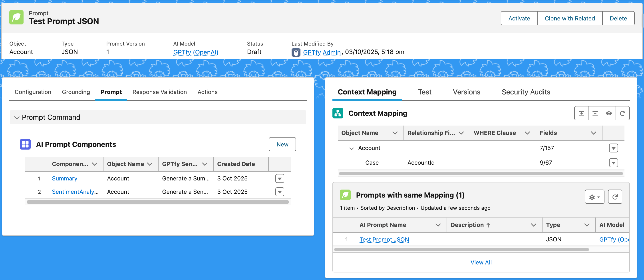This screenshot has height=280, width=644.
Task: Toggle the eye preview icon in Context Mapping
Action: point(609,113)
